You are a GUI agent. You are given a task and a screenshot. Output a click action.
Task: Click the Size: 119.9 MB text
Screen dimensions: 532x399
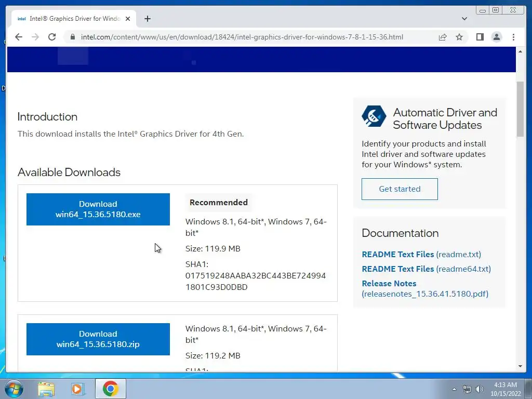tap(212, 248)
